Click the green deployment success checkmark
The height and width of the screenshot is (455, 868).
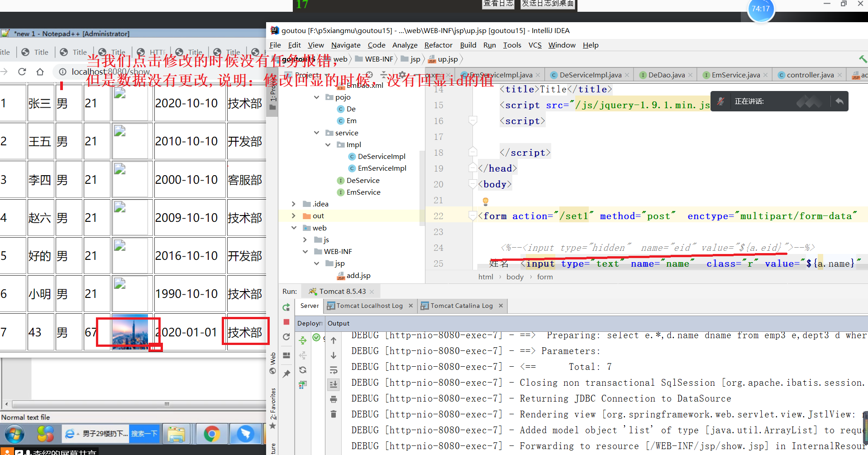(x=316, y=337)
